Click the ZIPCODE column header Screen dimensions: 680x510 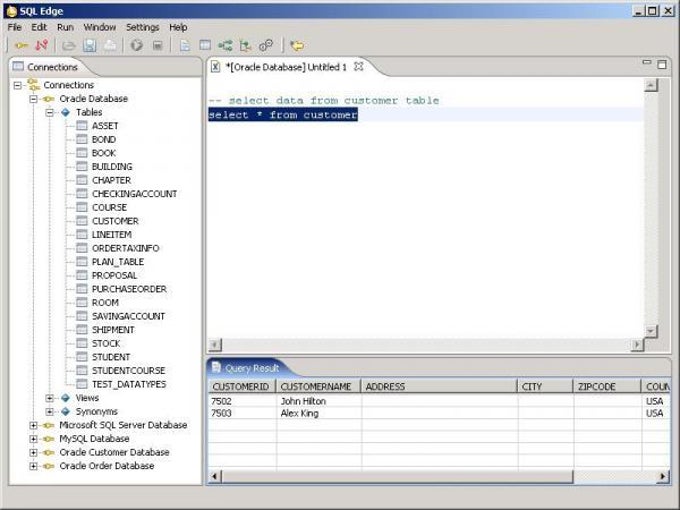point(607,386)
